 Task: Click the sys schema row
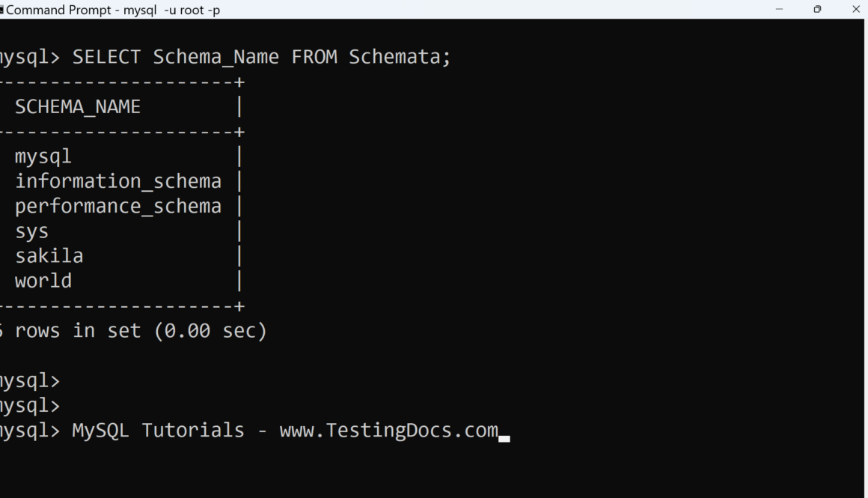pos(31,231)
